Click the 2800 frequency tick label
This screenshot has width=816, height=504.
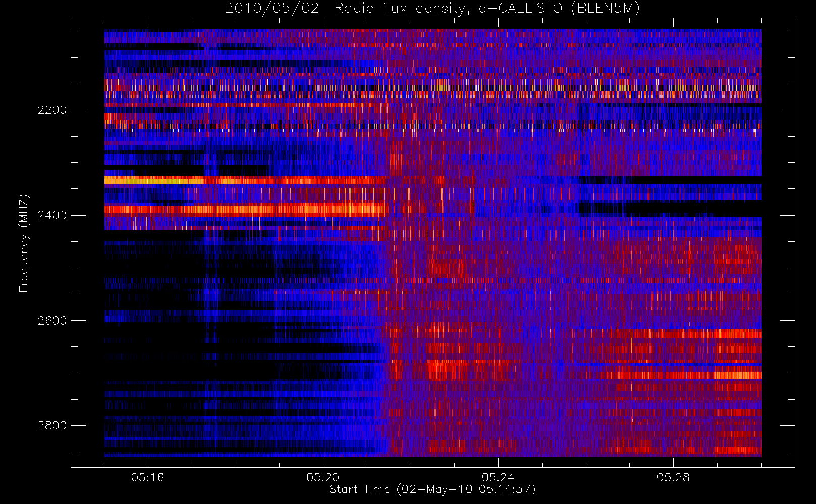click(x=52, y=425)
